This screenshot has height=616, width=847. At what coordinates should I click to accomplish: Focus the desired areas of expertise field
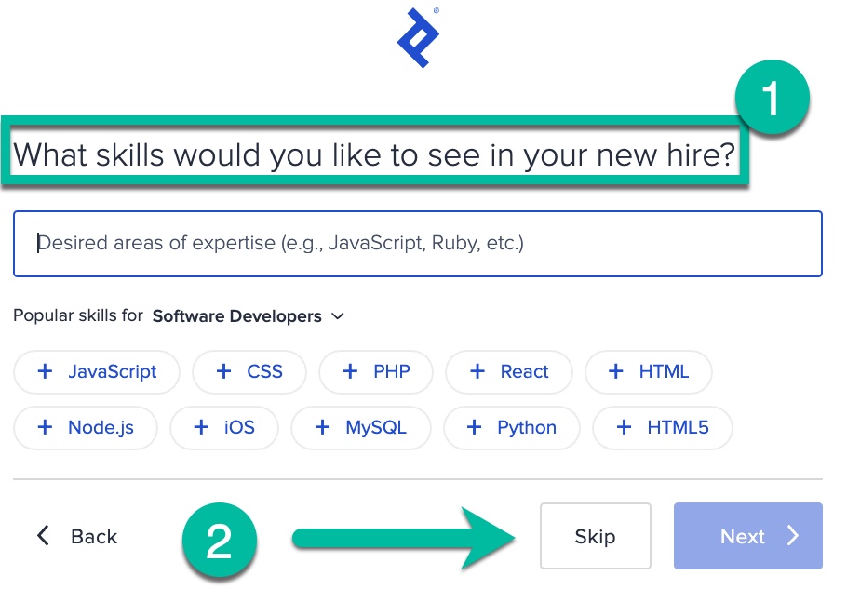[x=418, y=244]
